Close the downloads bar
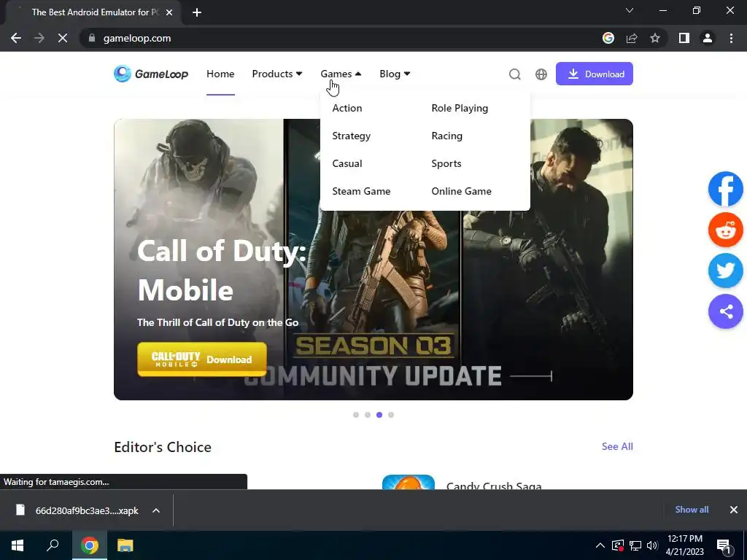Screen dimensions: 747x560 (734, 510)
